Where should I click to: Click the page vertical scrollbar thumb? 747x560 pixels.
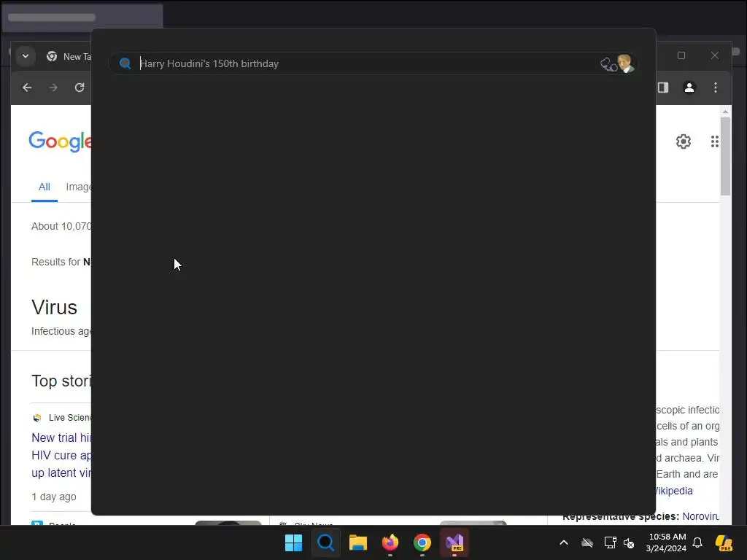tap(725, 156)
